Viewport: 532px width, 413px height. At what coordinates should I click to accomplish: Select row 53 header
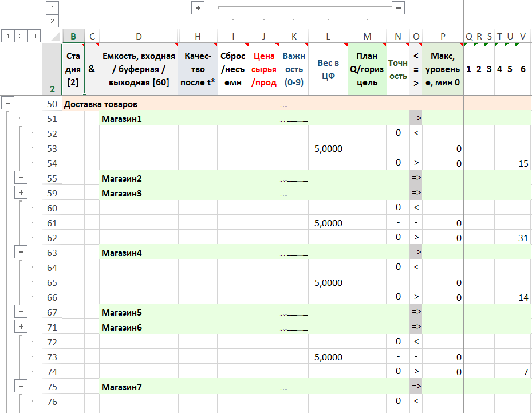pyautogui.click(x=52, y=149)
